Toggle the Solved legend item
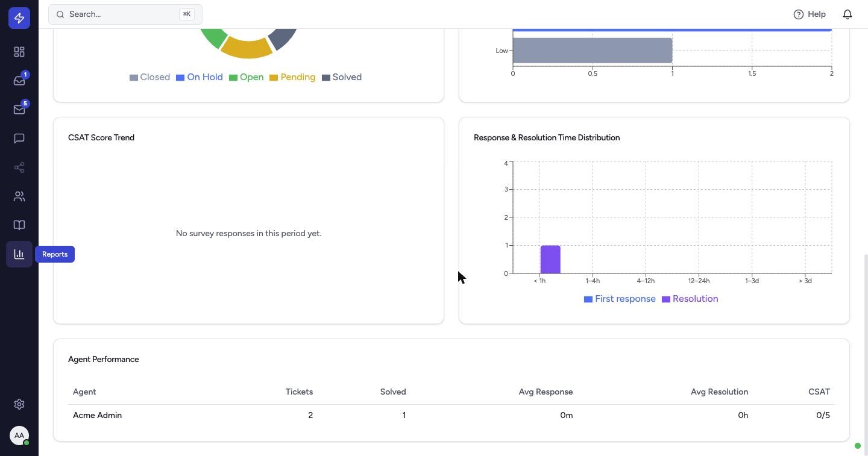The width and height of the screenshot is (868, 456). click(342, 77)
